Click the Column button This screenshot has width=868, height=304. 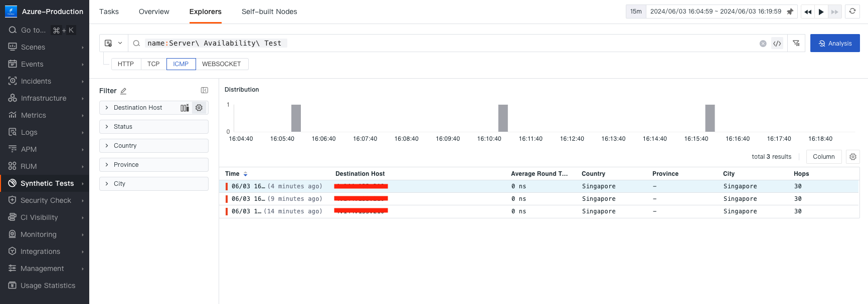tap(824, 157)
